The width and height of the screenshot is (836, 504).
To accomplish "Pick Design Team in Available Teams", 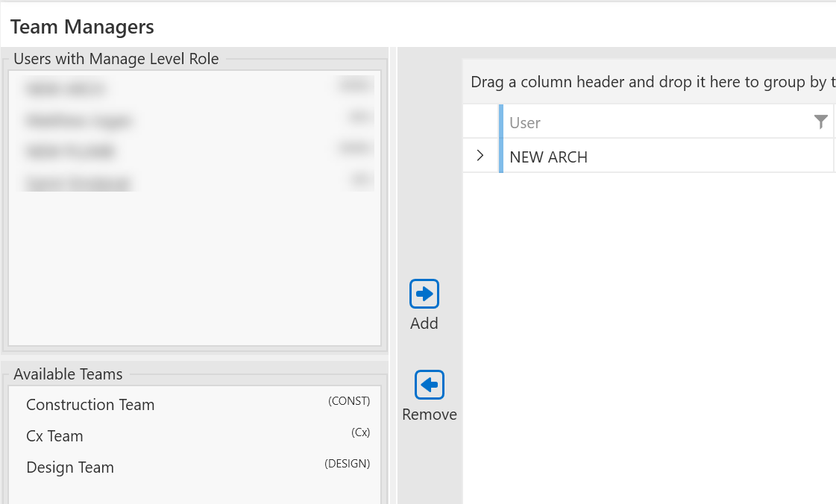I will point(70,467).
